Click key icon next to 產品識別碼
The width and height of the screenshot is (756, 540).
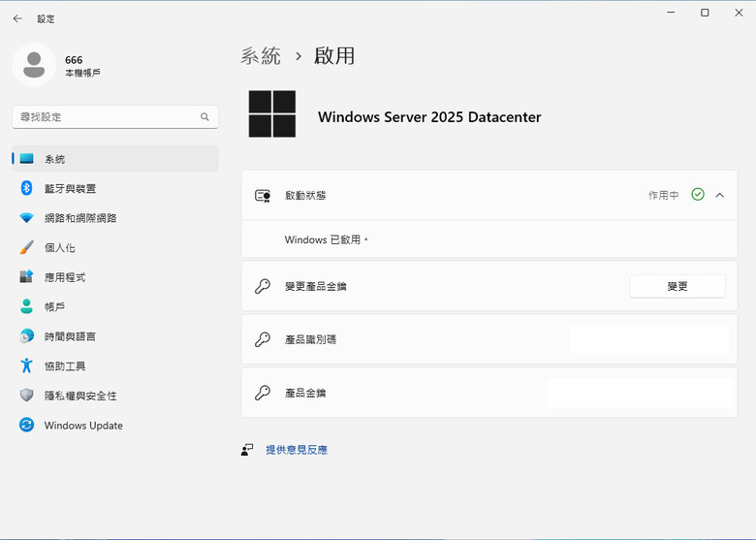pyautogui.click(x=263, y=339)
